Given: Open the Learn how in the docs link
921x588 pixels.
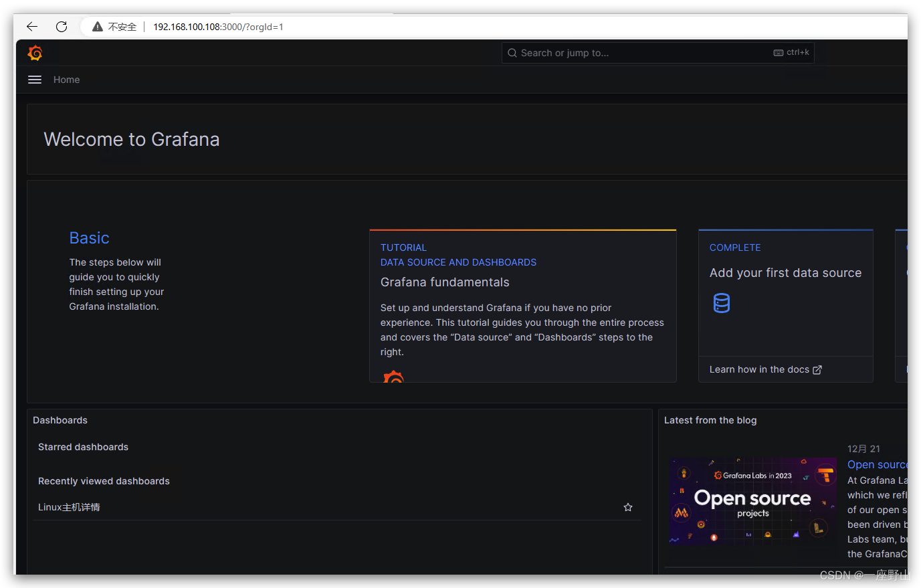Looking at the screenshot, I should [x=760, y=369].
